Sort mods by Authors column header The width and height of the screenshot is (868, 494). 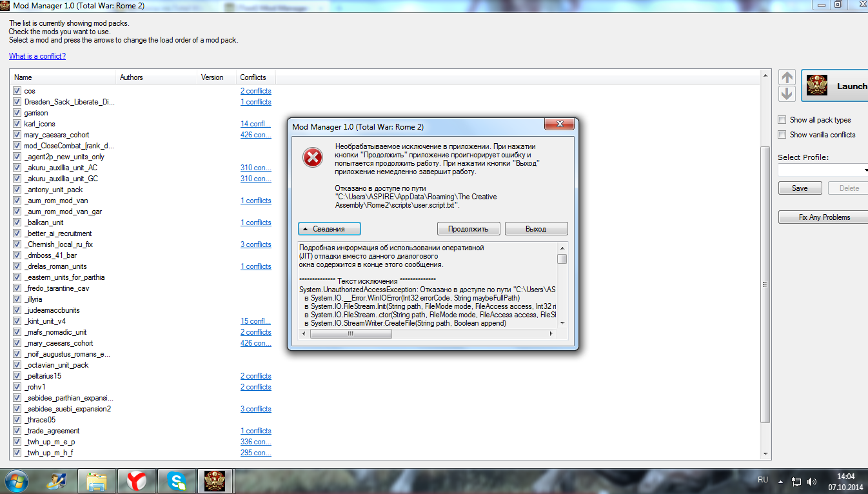coord(156,77)
